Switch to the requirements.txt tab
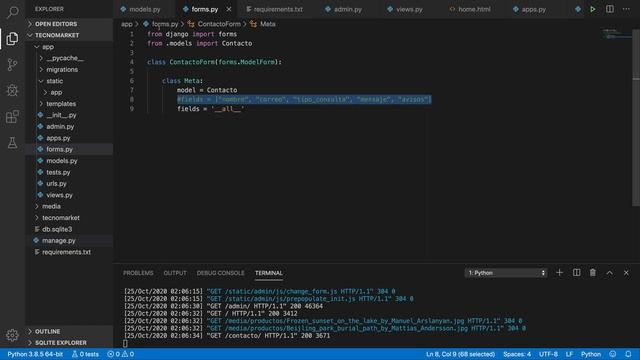640x360 pixels. [278, 9]
